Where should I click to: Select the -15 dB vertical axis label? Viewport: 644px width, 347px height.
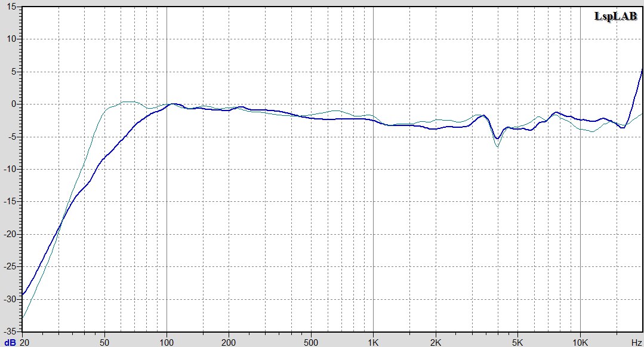10,202
